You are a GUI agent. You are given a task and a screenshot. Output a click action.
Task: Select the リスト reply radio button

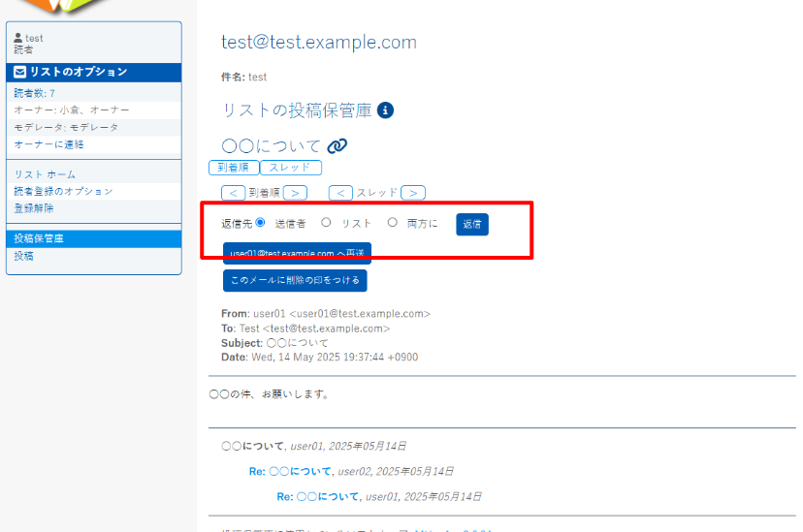[326, 222]
